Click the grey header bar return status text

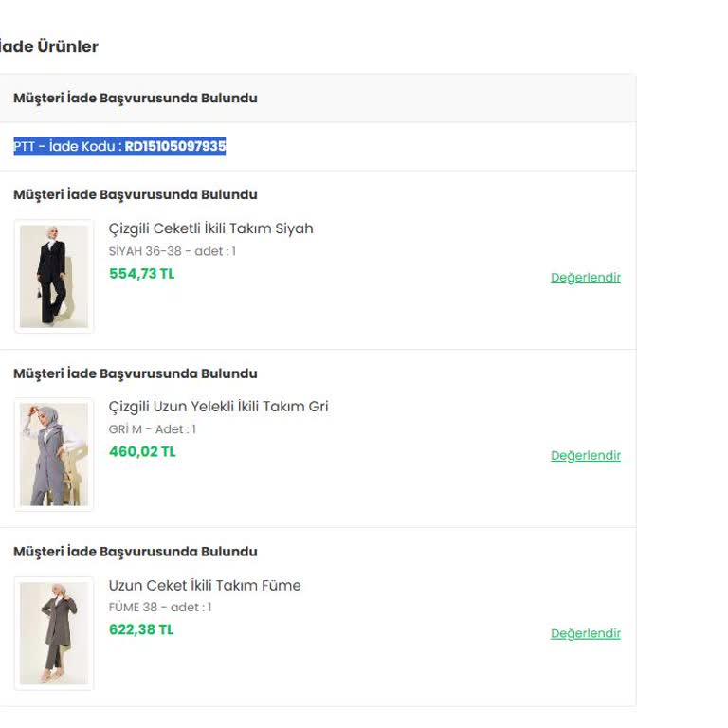click(x=135, y=99)
